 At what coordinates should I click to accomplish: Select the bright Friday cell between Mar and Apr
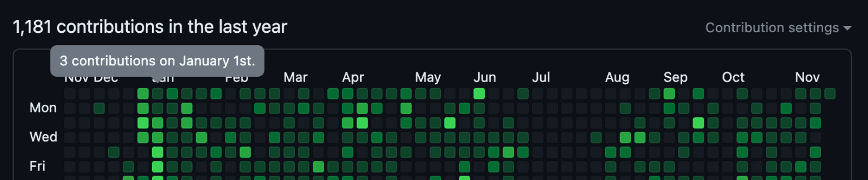pyautogui.click(x=318, y=167)
